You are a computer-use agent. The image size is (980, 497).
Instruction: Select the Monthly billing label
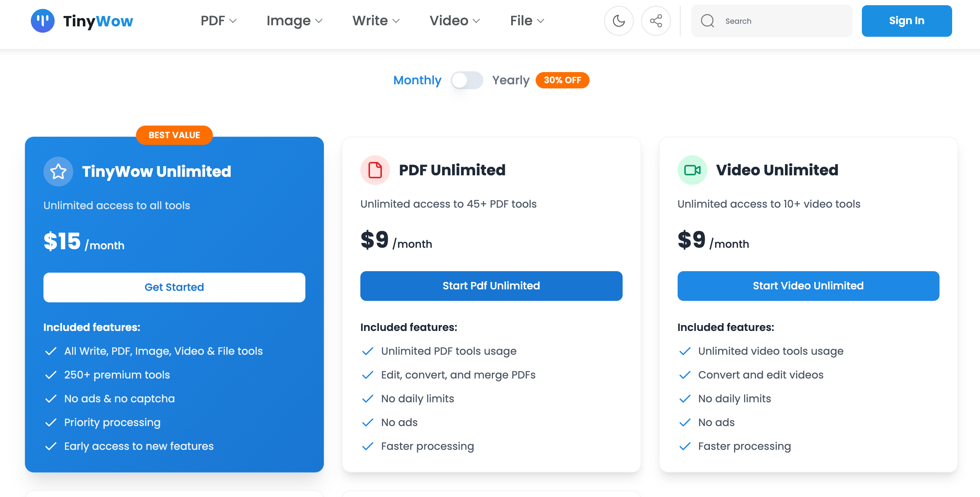point(417,80)
